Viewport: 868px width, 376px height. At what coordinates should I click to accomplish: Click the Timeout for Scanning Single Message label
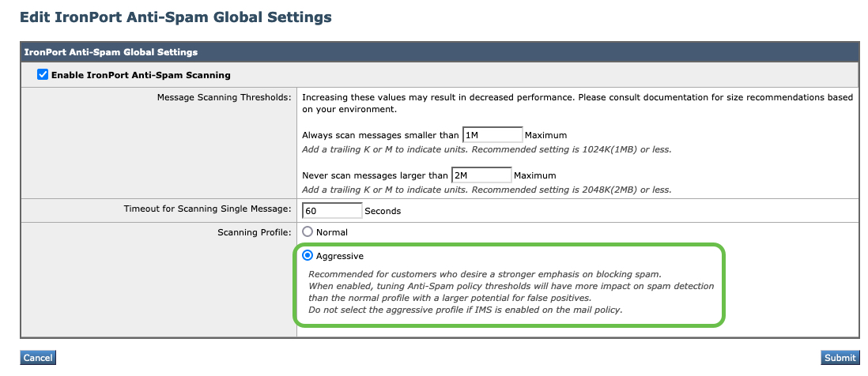[x=207, y=209]
